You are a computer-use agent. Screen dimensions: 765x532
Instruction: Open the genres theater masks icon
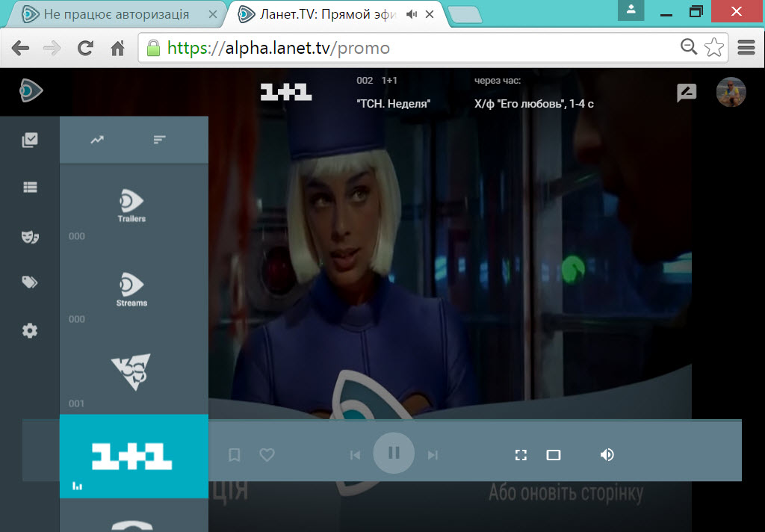pyautogui.click(x=30, y=236)
